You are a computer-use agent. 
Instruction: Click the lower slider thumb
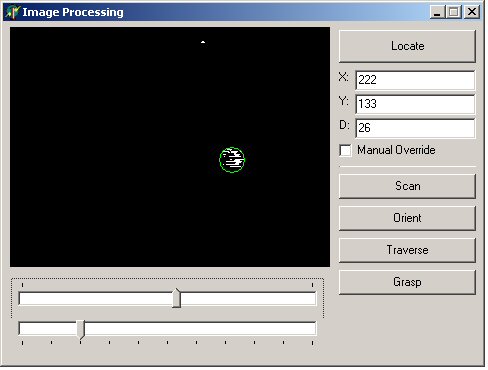point(81,330)
